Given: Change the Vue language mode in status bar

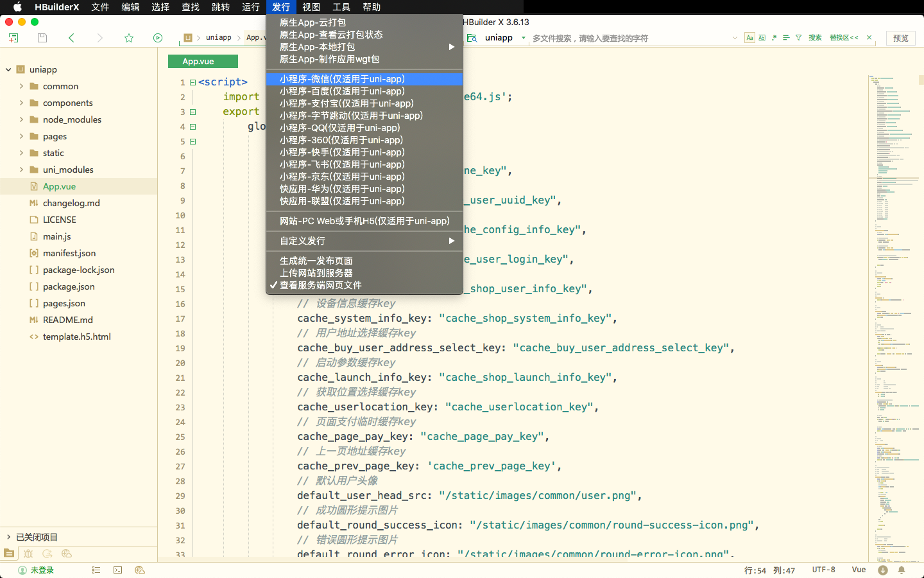Looking at the screenshot, I should click(859, 570).
